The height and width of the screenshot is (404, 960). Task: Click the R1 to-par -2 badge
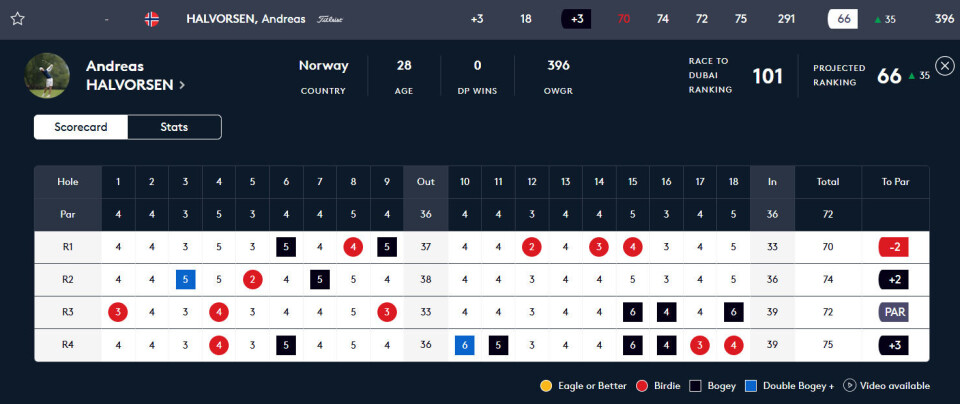point(895,246)
